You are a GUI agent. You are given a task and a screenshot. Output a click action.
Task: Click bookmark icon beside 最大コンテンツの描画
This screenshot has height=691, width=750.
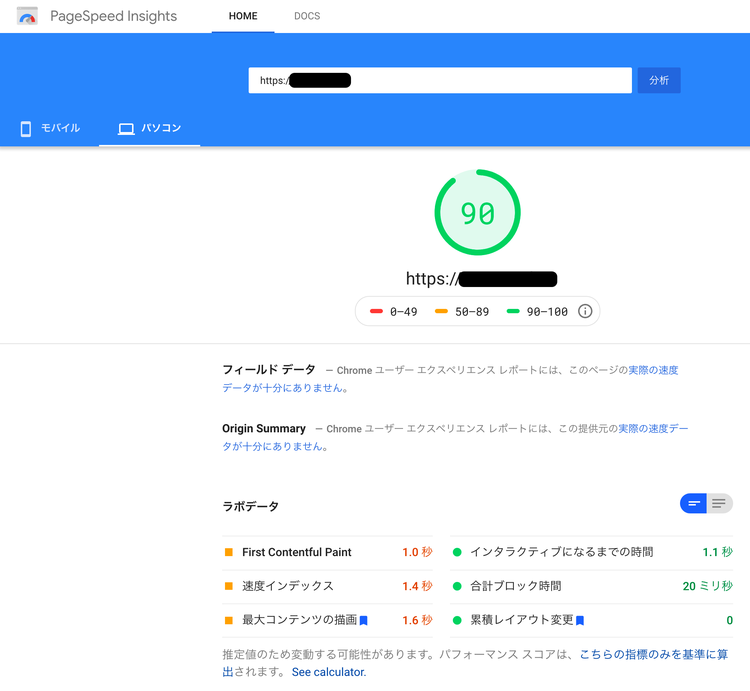click(x=364, y=621)
